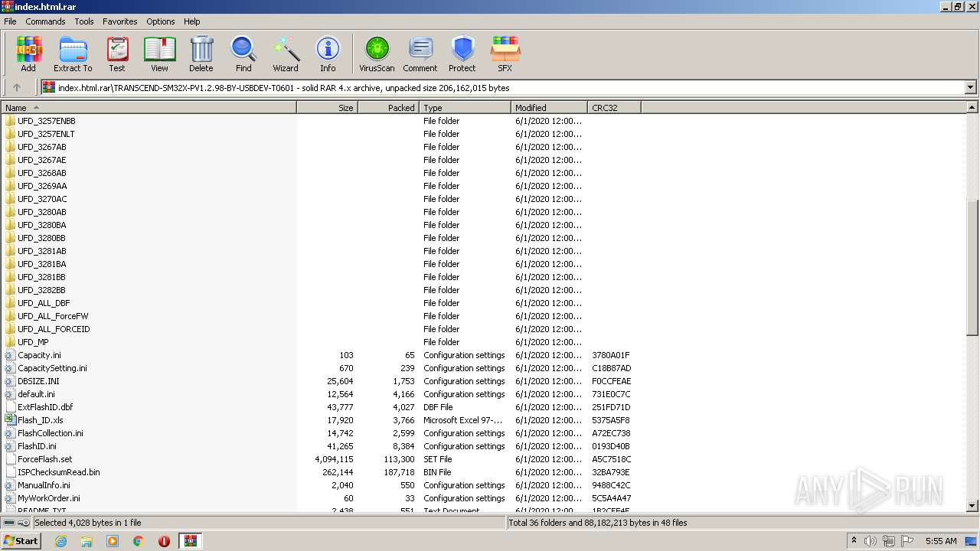The width and height of the screenshot is (980, 551).
Task: Launch Chrome from taskbar
Action: (139, 541)
